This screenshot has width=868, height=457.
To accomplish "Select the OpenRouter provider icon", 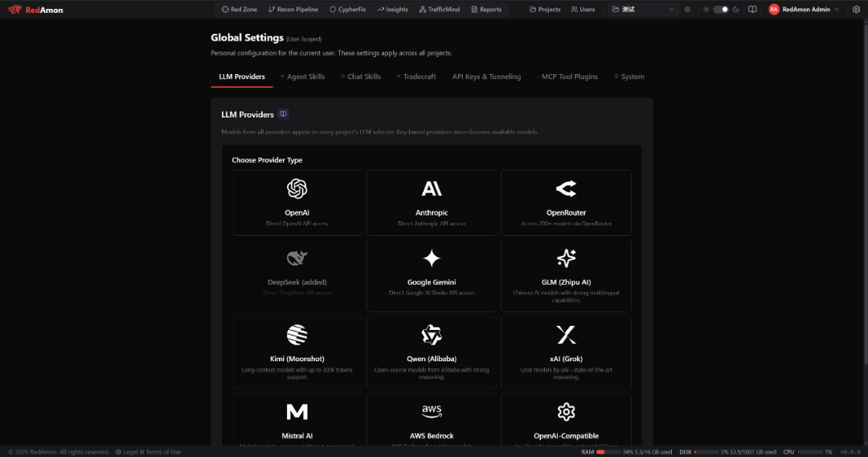I will pos(566,189).
